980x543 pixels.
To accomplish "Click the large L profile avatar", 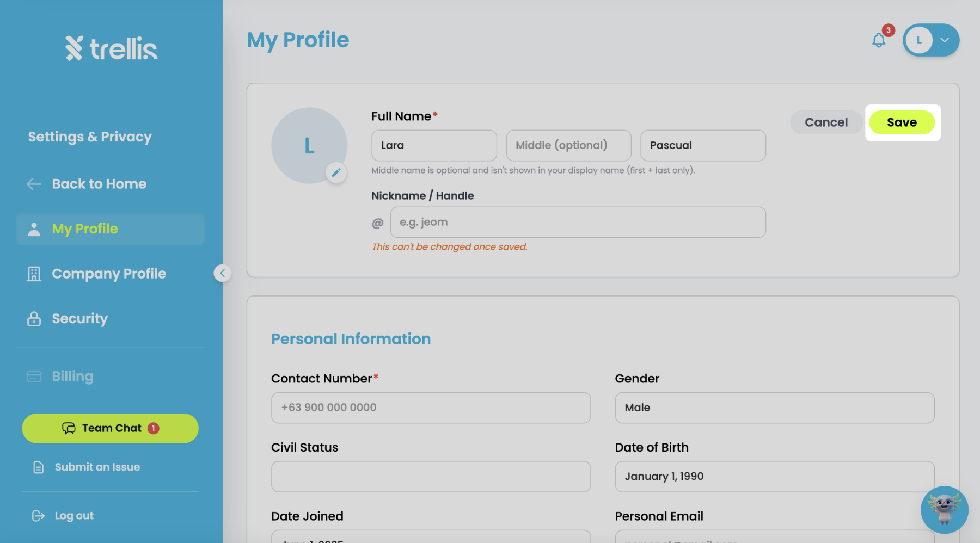I will pos(309,145).
